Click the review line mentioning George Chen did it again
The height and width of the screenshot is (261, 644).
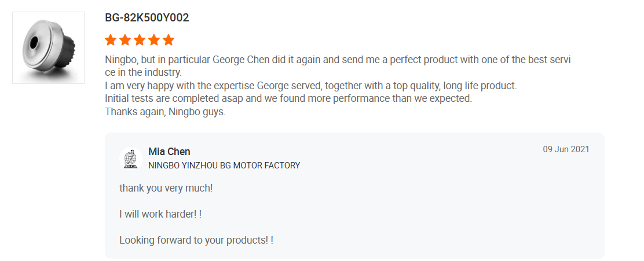(x=338, y=60)
